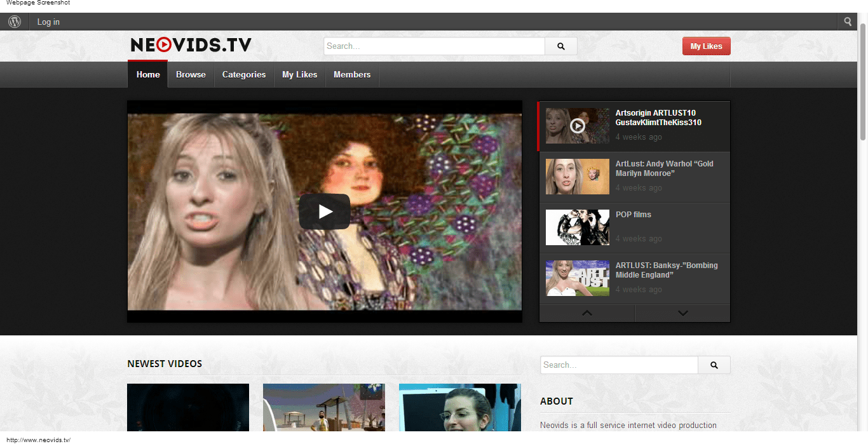Screen dimensions: 868x444
Task: Open My Likes in the navigation bar
Action: (x=300, y=74)
